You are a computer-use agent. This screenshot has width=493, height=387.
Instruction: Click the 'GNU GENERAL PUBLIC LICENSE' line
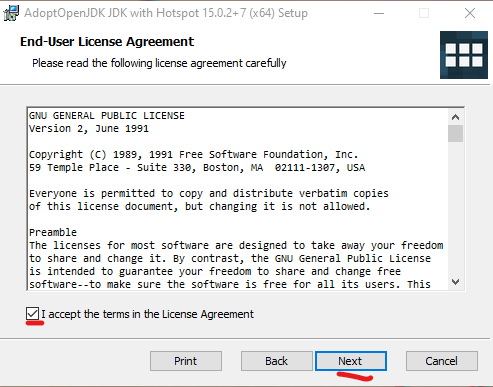(107, 116)
